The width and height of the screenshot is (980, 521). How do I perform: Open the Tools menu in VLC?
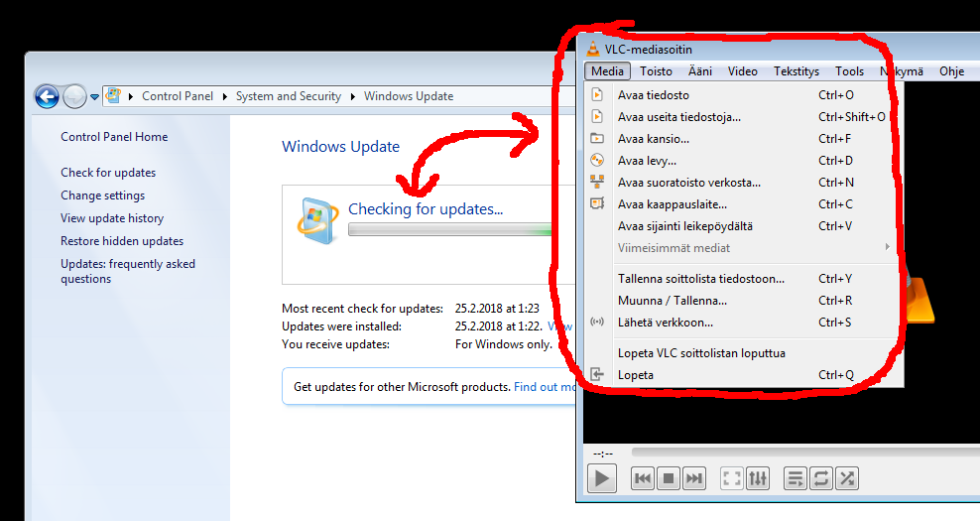pyautogui.click(x=849, y=71)
